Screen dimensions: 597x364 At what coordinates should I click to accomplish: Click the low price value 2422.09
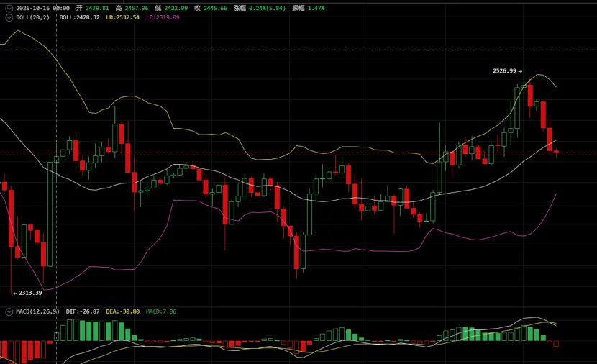tap(176, 8)
